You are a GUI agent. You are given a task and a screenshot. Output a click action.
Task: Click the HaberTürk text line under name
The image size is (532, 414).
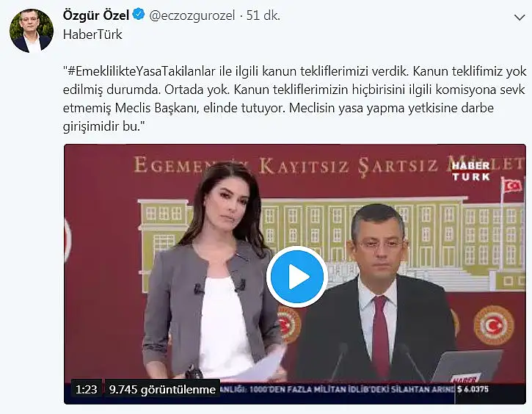click(x=92, y=34)
